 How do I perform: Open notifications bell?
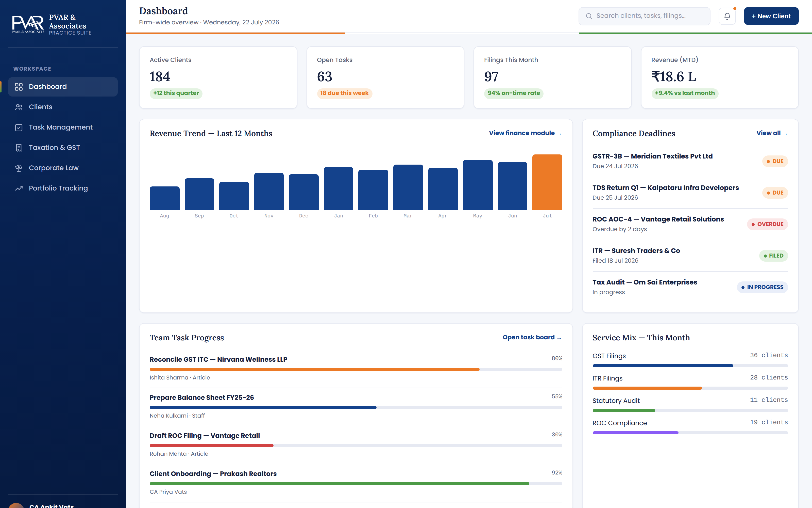[727, 16]
